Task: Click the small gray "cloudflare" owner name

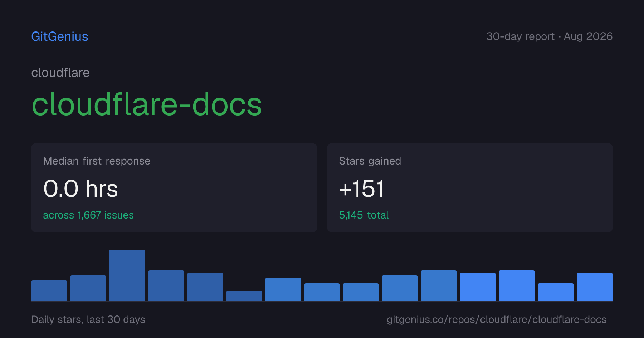Action: pos(60,73)
